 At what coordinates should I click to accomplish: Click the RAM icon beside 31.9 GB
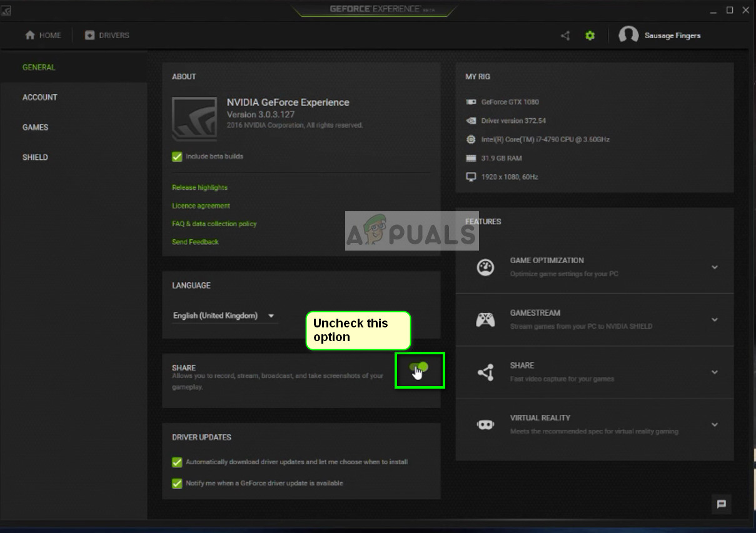point(471,158)
